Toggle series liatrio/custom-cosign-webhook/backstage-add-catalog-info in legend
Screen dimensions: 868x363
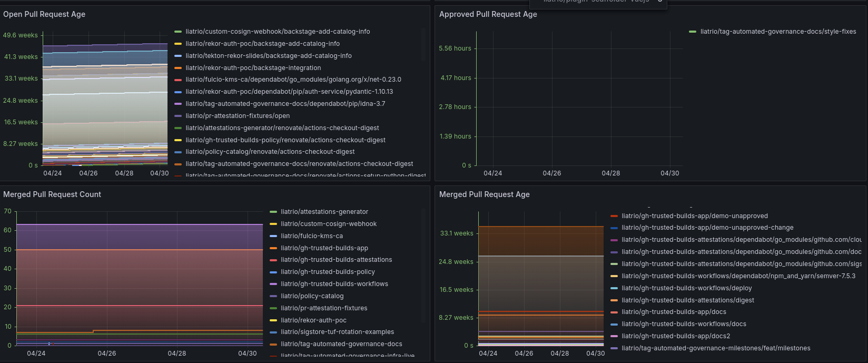tap(278, 32)
